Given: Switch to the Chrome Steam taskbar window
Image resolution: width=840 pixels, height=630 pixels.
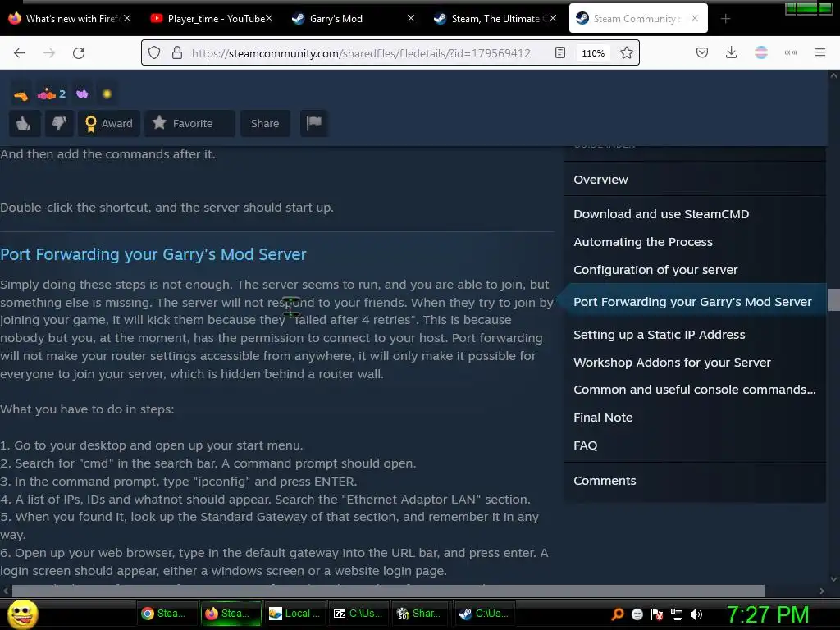Looking at the screenshot, I should pos(167,614).
